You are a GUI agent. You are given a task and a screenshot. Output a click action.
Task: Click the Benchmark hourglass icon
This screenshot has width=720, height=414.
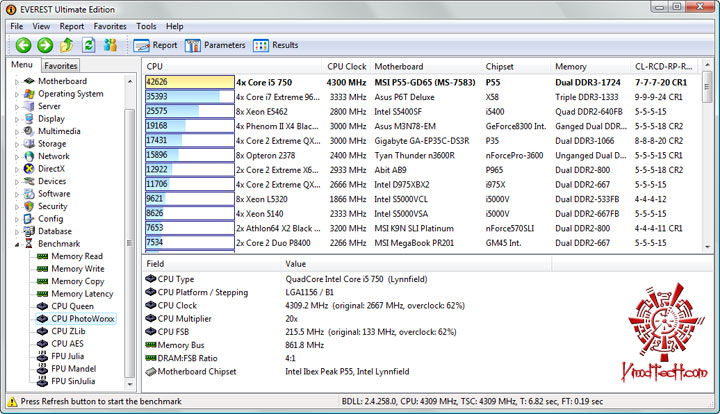29,244
